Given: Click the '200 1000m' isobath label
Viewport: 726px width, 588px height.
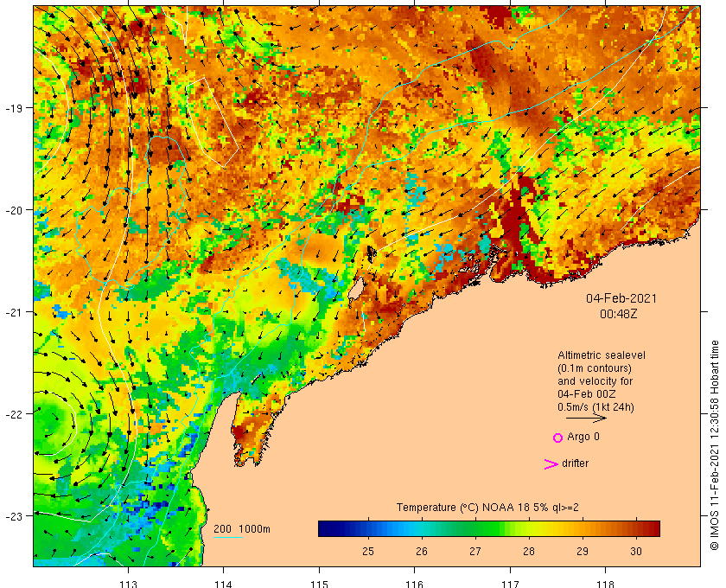Looking at the screenshot, I should tap(242, 529).
